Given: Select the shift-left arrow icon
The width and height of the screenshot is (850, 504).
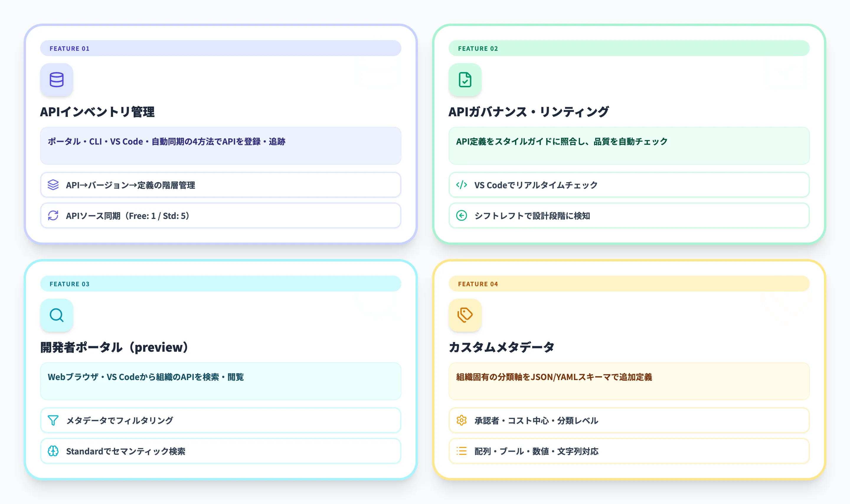Looking at the screenshot, I should click(462, 216).
